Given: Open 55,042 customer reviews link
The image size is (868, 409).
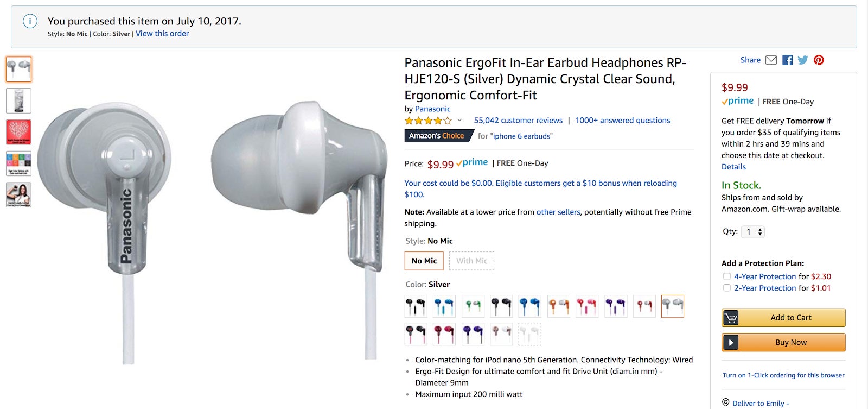Looking at the screenshot, I should pyautogui.click(x=518, y=121).
